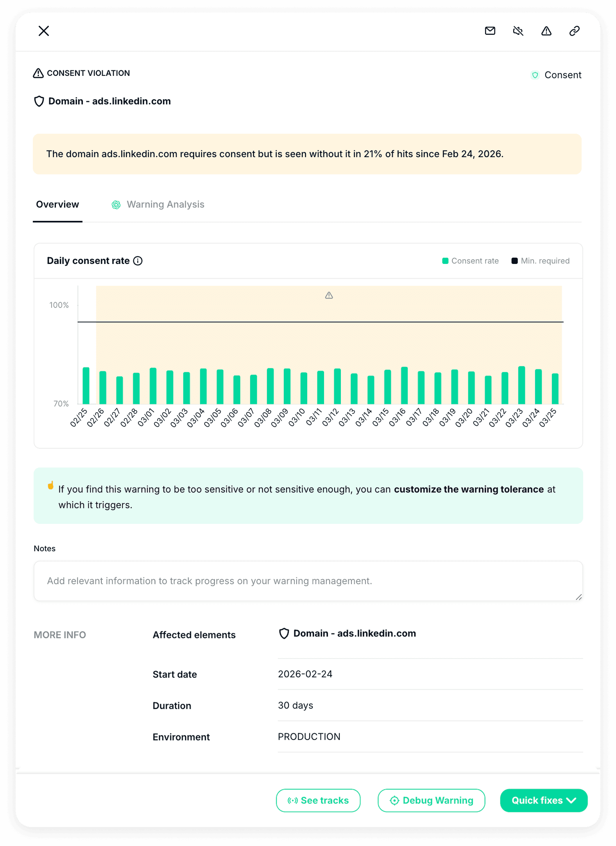
Task: Open See tracks
Action: (318, 800)
